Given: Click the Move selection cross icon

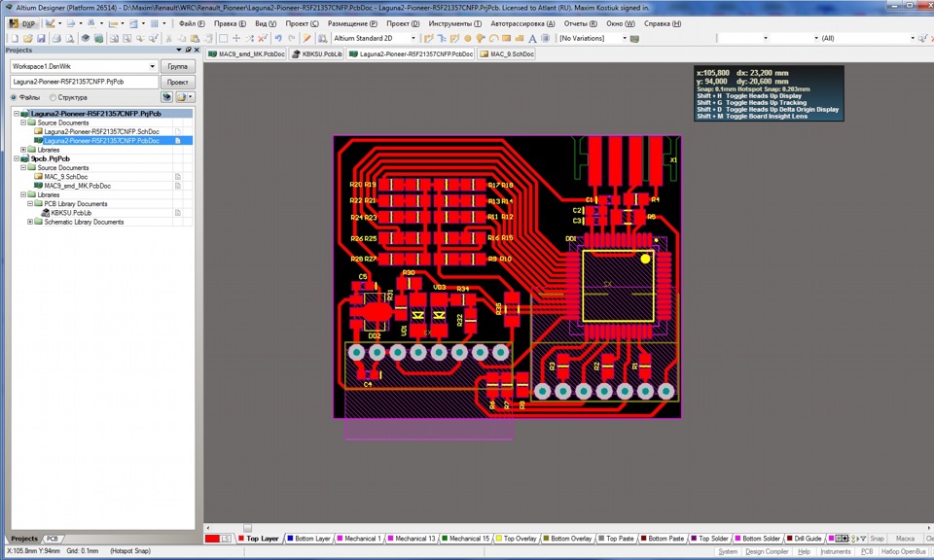Looking at the screenshot, I should coord(236,39).
